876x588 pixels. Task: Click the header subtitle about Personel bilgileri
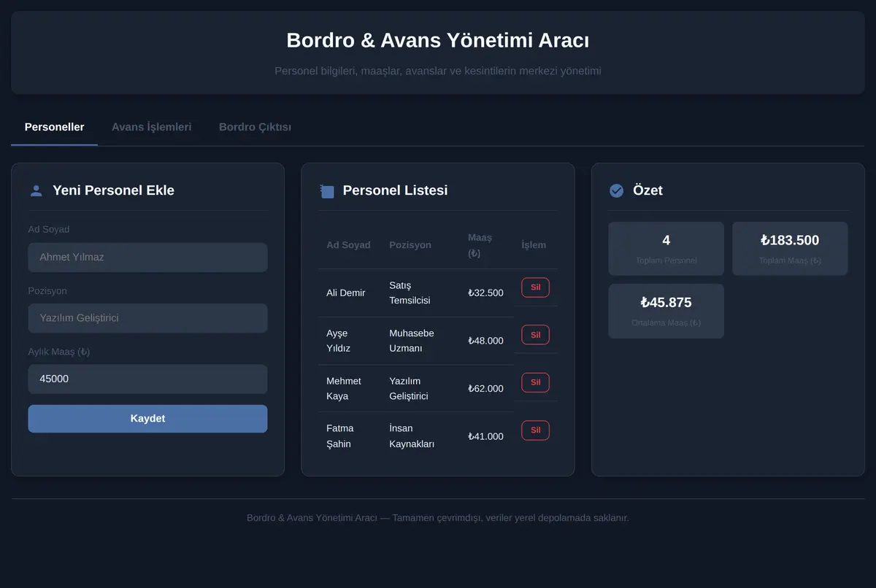(438, 71)
